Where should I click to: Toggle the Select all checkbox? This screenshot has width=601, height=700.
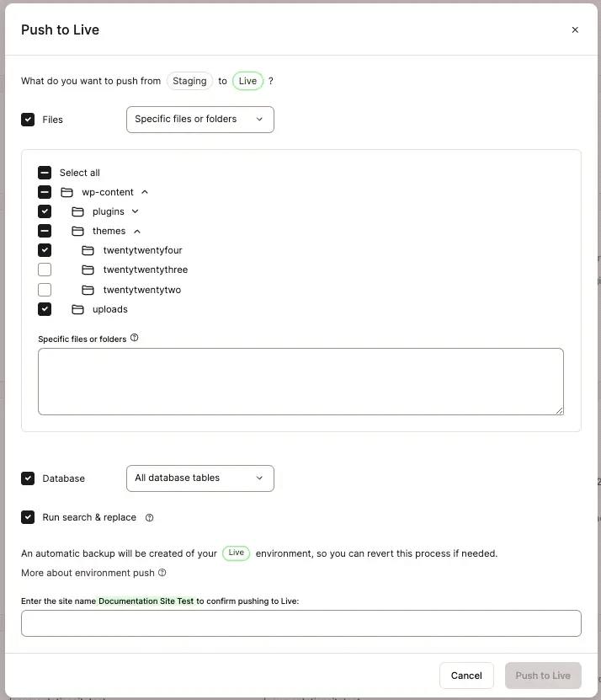tap(45, 172)
